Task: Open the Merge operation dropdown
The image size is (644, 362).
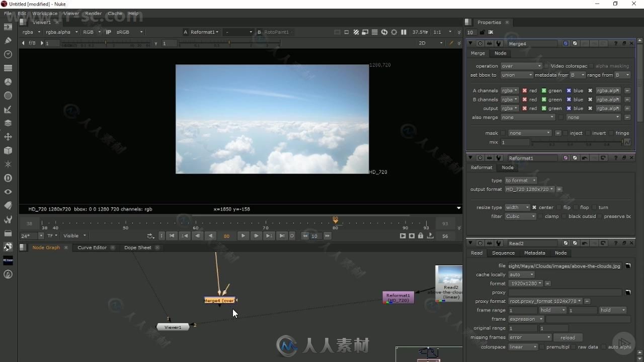Action: 521,66
